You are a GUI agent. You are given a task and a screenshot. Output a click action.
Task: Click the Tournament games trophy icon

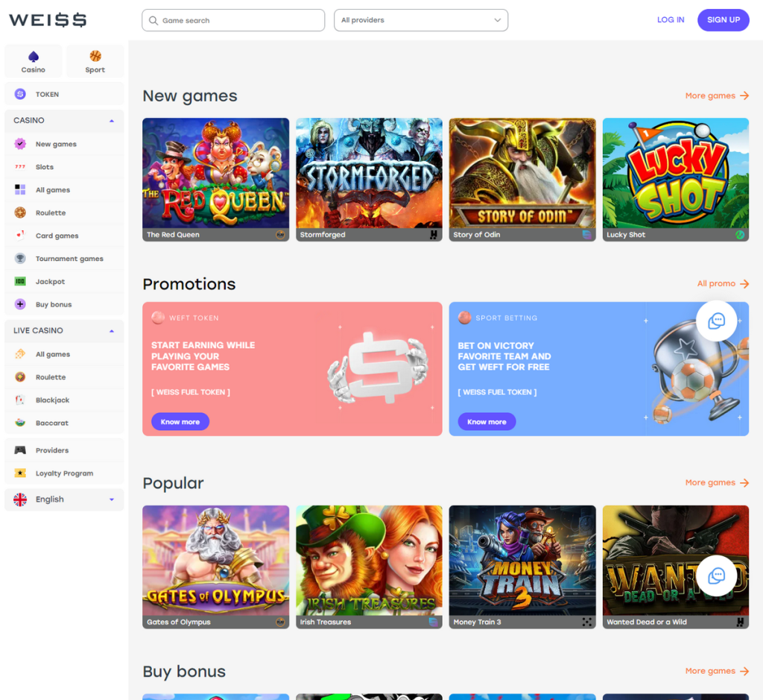[x=20, y=258]
